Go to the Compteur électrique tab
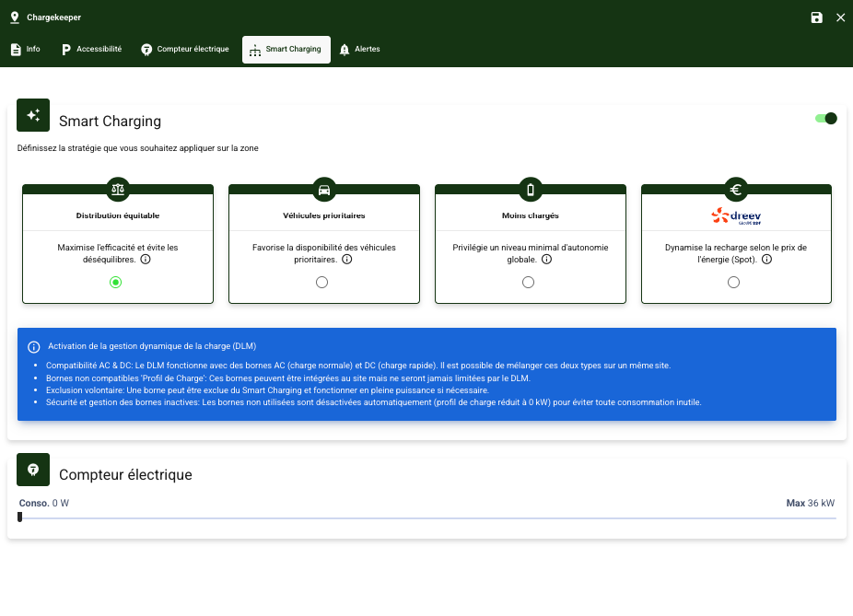 tap(184, 50)
